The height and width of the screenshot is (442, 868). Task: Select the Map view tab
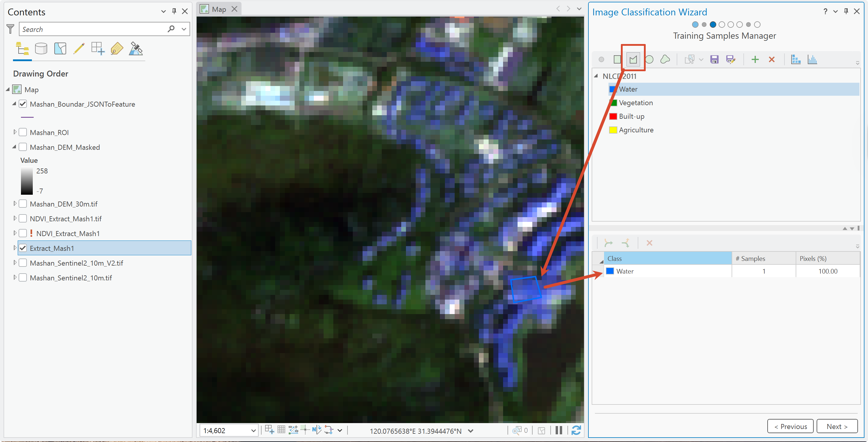pyautogui.click(x=219, y=9)
